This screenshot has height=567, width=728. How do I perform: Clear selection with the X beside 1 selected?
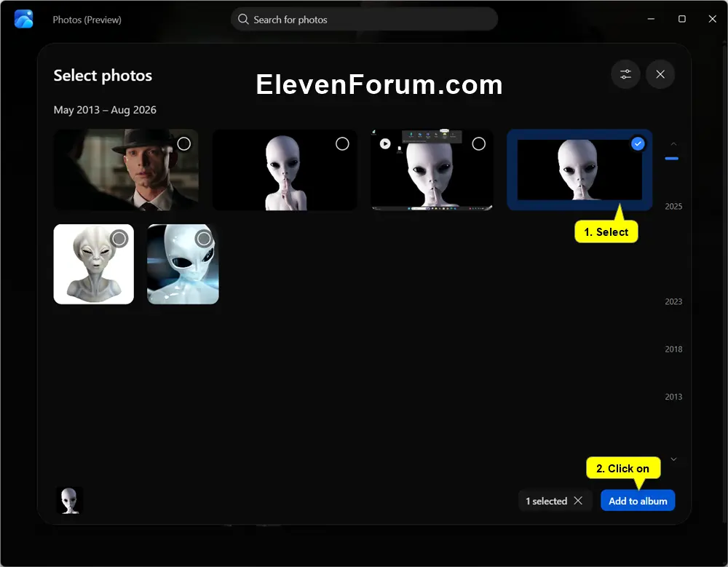[x=578, y=501]
